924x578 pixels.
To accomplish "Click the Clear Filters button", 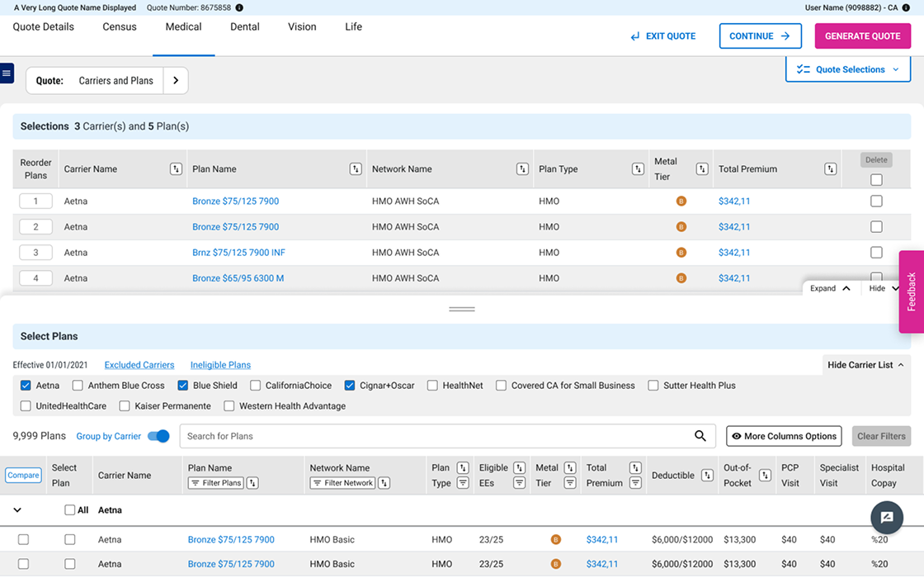I will [881, 437].
